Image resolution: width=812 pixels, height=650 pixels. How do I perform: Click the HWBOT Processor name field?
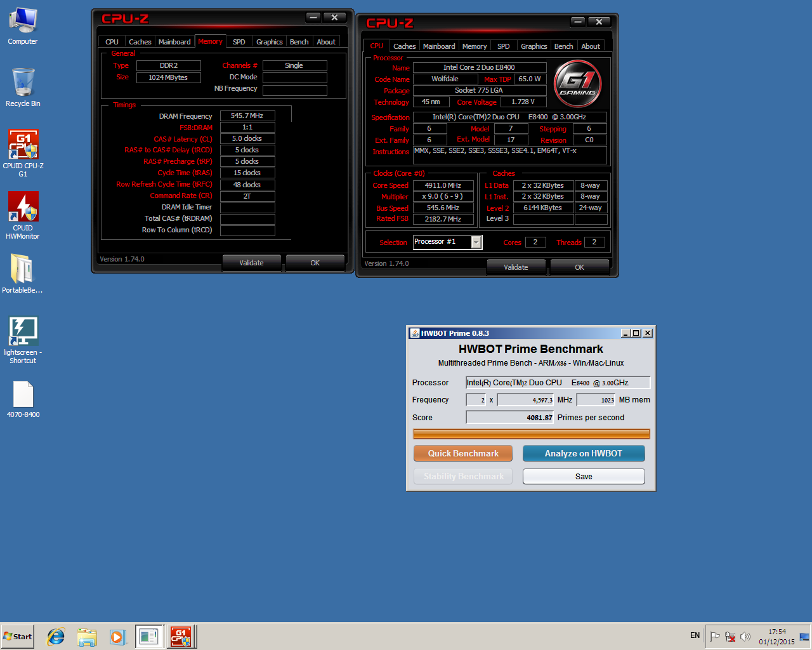click(558, 383)
